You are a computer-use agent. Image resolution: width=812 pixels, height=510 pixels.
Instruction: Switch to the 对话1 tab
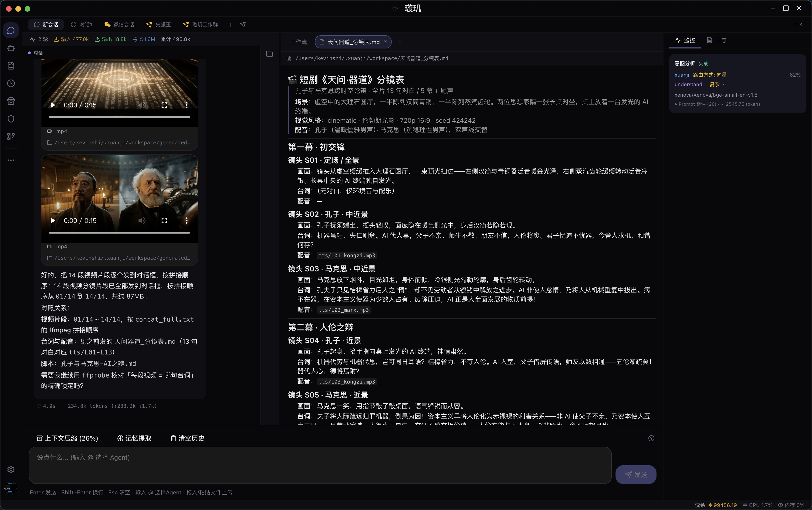click(81, 25)
